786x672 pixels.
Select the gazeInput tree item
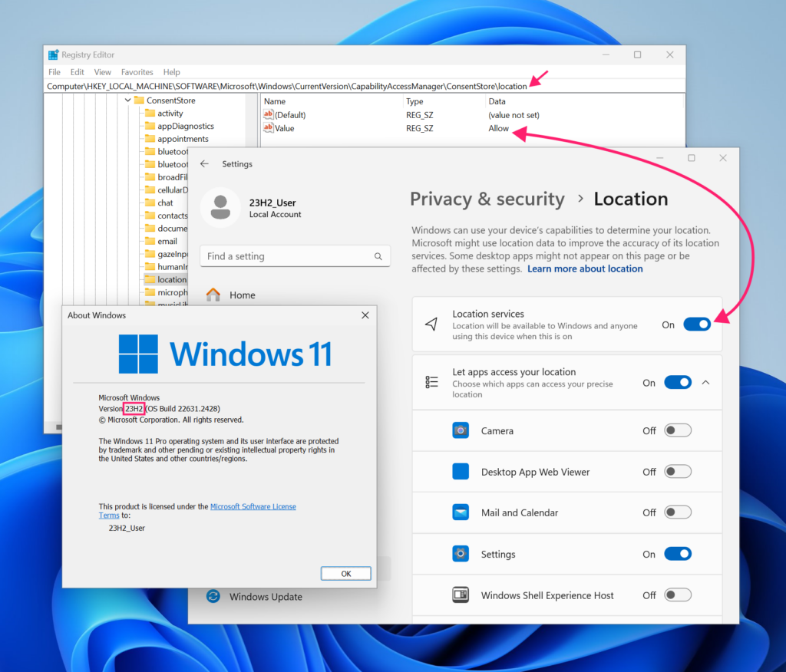tap(173, 254)
